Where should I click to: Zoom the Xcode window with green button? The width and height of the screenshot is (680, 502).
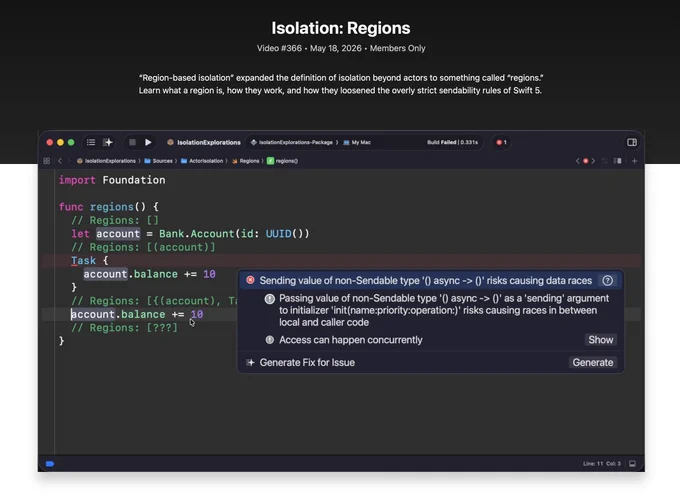point(71,142)
